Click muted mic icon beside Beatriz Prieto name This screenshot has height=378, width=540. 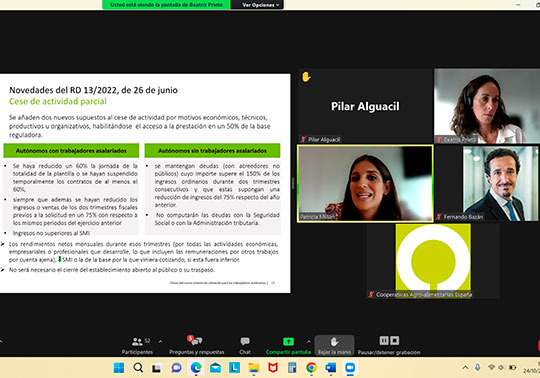(x=439, y=139)
